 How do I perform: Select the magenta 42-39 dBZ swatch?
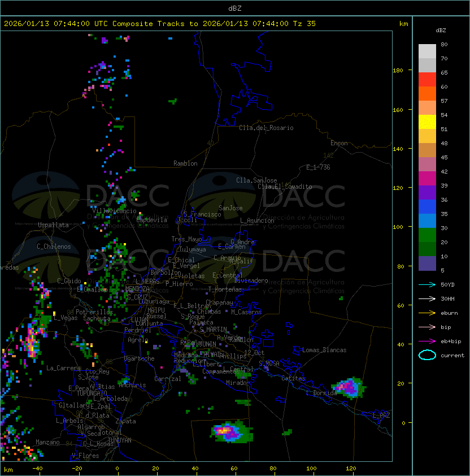click(427, 178)
